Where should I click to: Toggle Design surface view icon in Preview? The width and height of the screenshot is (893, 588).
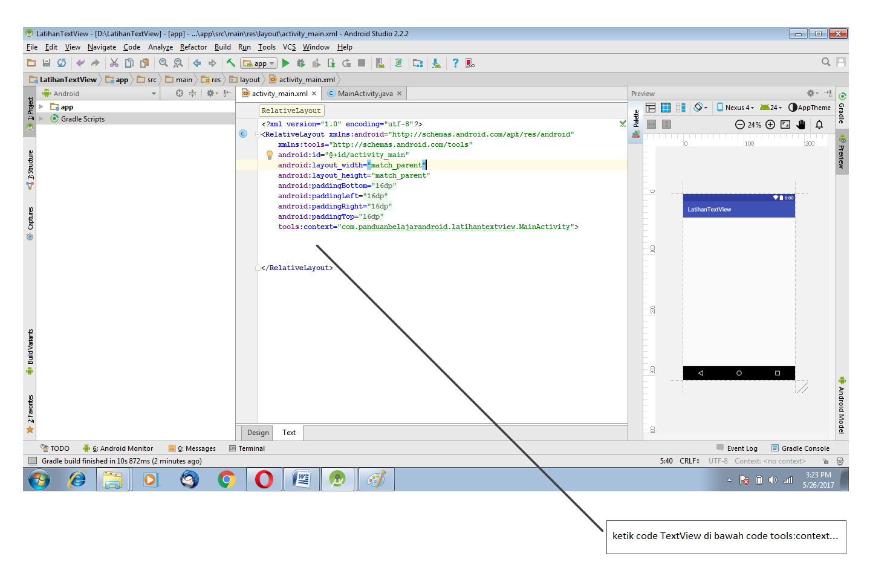click(x=651, y=108)
